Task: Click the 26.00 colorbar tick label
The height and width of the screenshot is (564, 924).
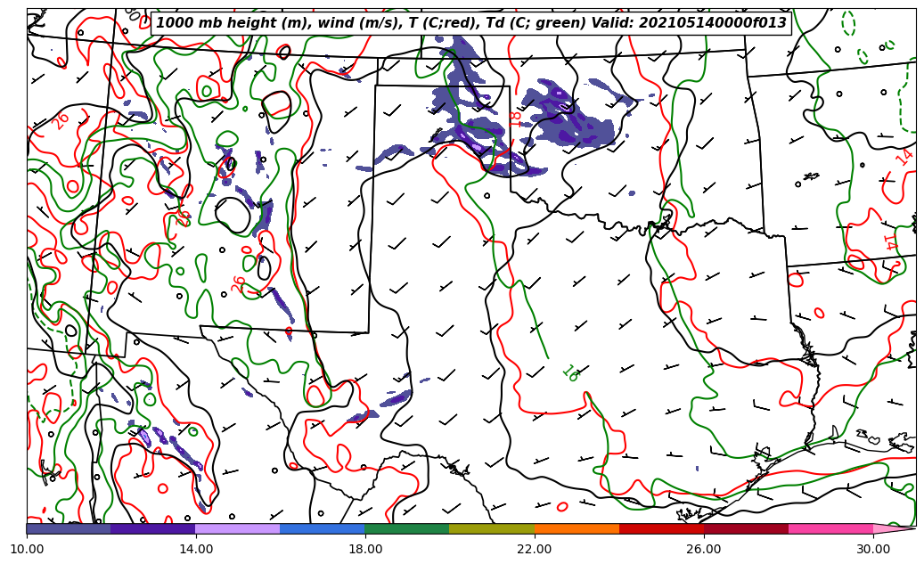Action: pyautogui.click(x=704, y=549)
